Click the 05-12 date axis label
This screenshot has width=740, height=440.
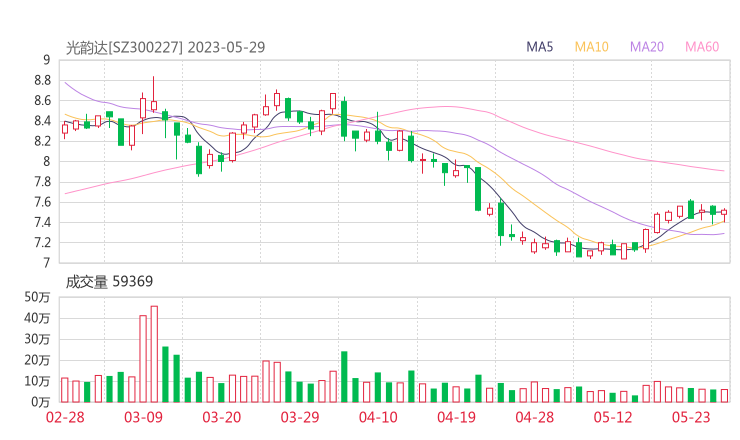613,417
